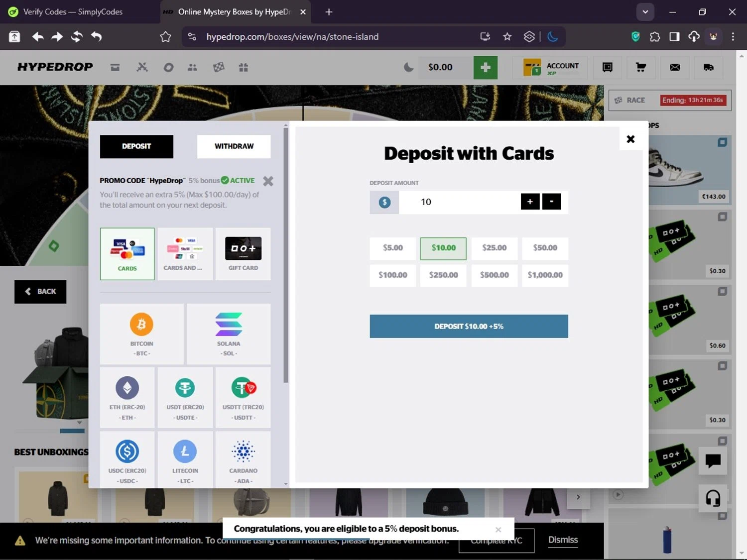
Task: Switch to the Deposit tab
Action: (136, 146)
